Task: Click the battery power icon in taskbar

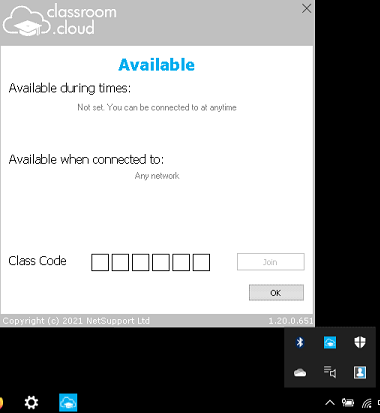Action: point(348,403)
